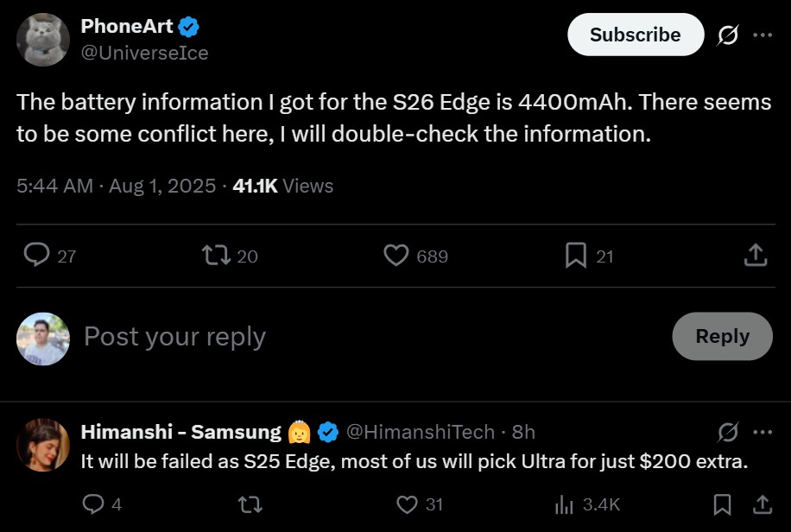Open PhoneArt's profile picture
791x532 pixels.
pos(42,40)
